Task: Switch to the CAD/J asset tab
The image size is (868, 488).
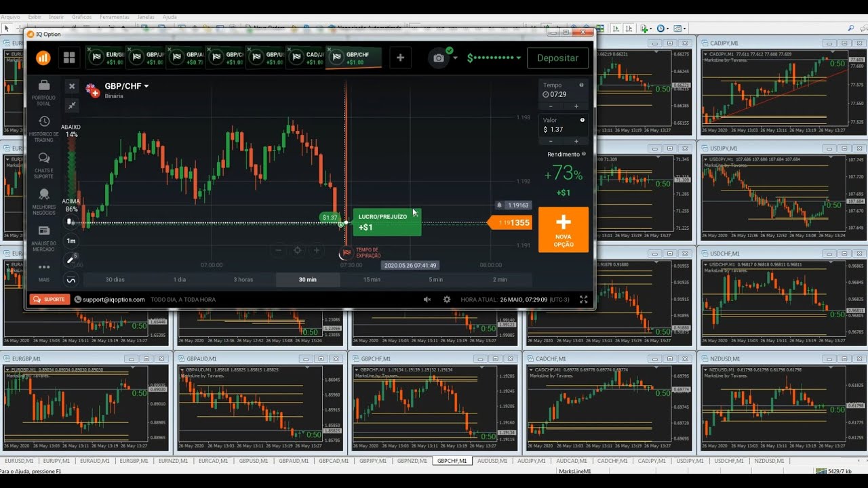Action: tap(307, 58)
